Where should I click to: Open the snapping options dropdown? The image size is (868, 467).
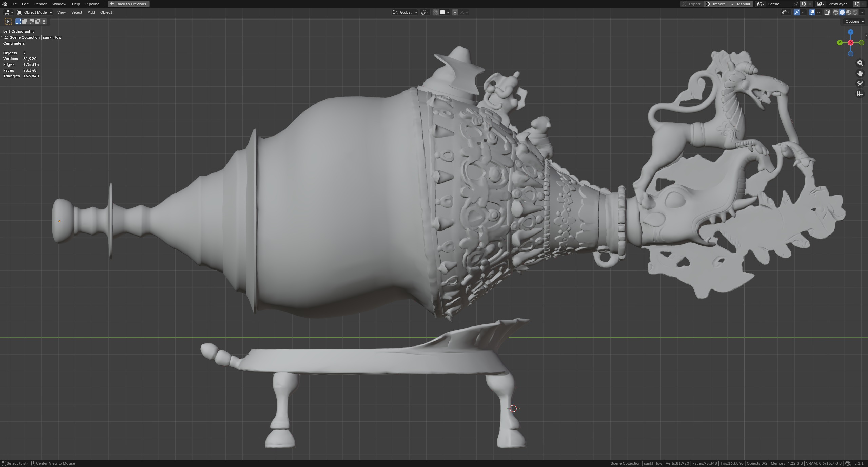pyautogui.click(x=445, y=12)
